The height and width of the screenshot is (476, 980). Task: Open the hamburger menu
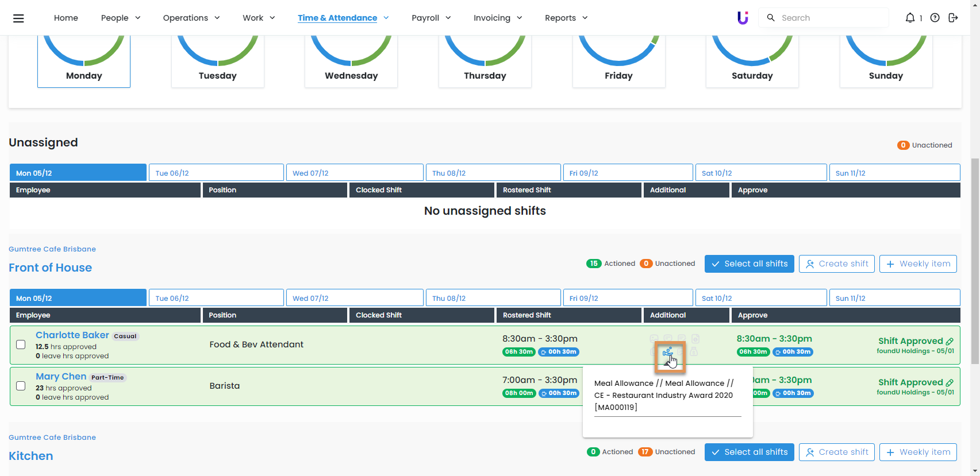tap(18, 18)
